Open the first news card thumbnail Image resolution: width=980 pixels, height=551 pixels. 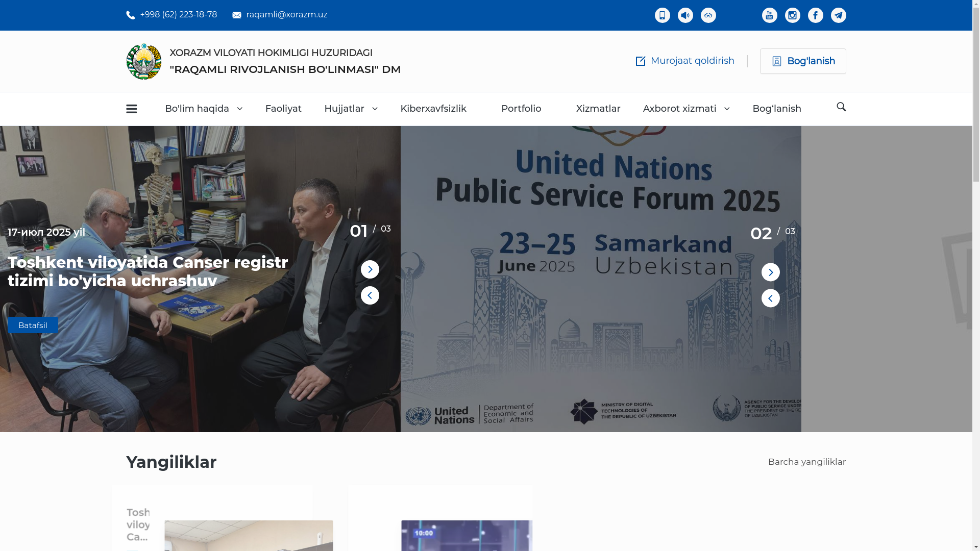pos(249,536)
